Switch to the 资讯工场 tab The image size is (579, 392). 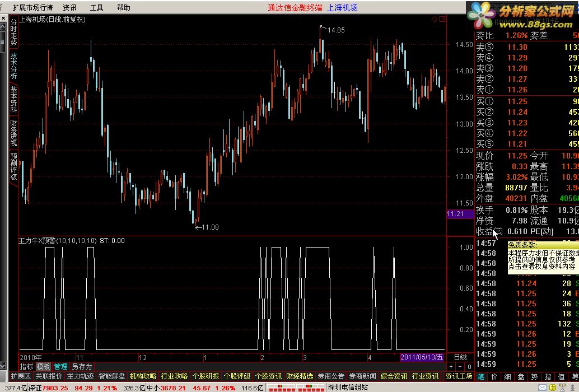459,376
